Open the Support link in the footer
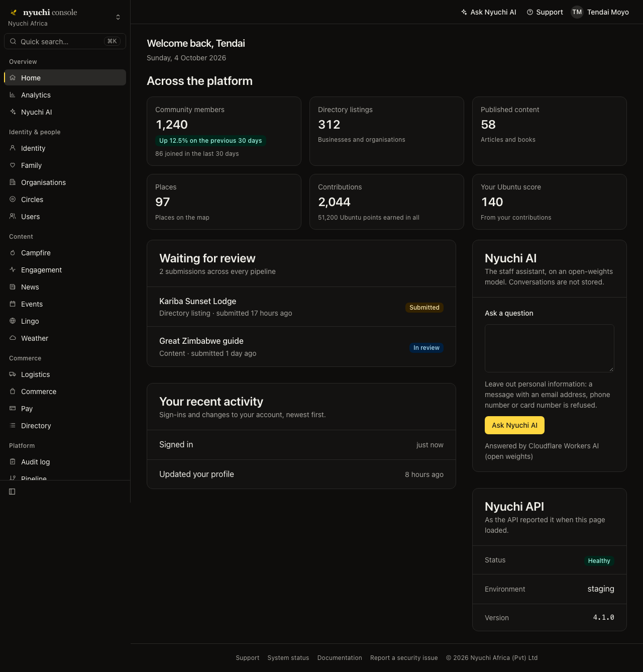Image resolution: width=643 pixels, height=672 pixels. 248,658
